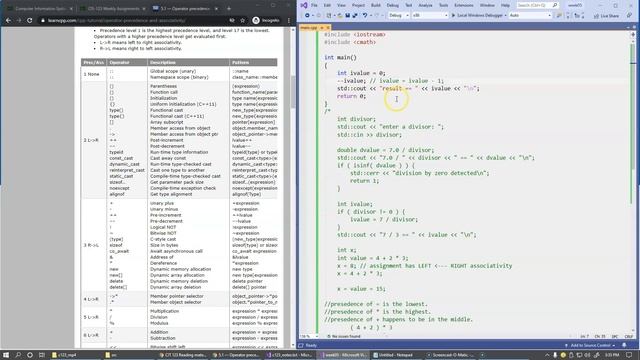Open Screencast-O-Matic from the taskbar
Screen dimensions: 640x360
[x=451, y=355]
